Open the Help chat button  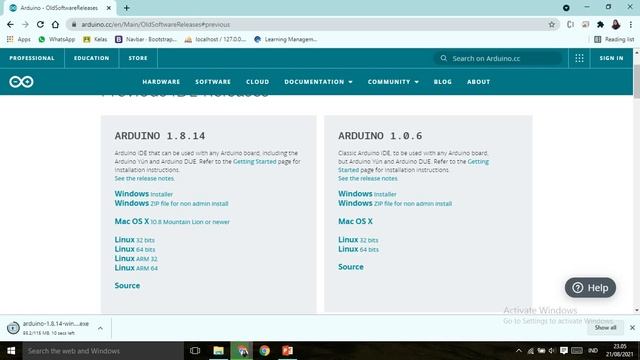click(x=590, y=288)
